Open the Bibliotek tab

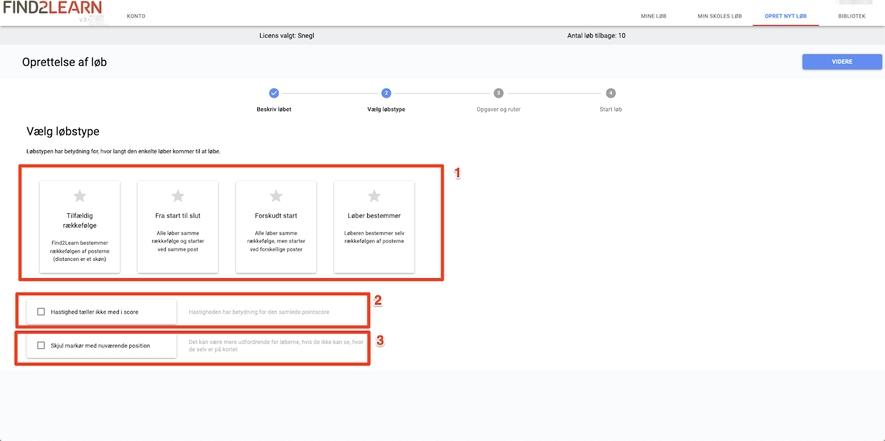(851, 16)
